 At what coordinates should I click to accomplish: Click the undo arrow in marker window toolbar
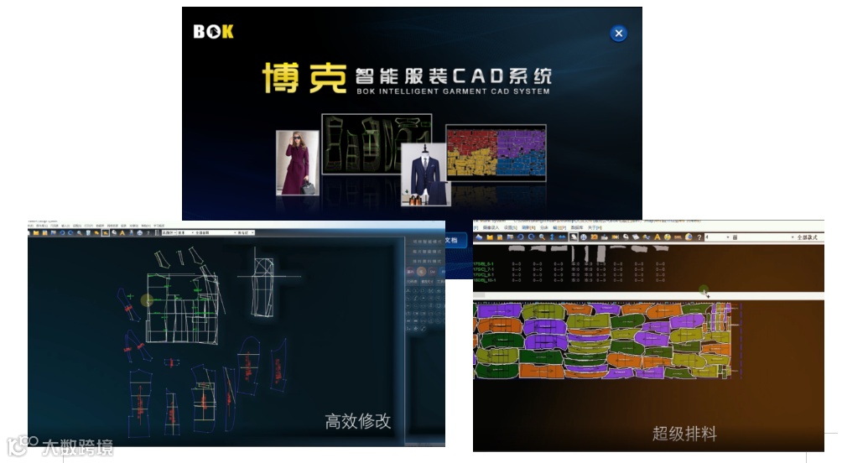point(520,237)
